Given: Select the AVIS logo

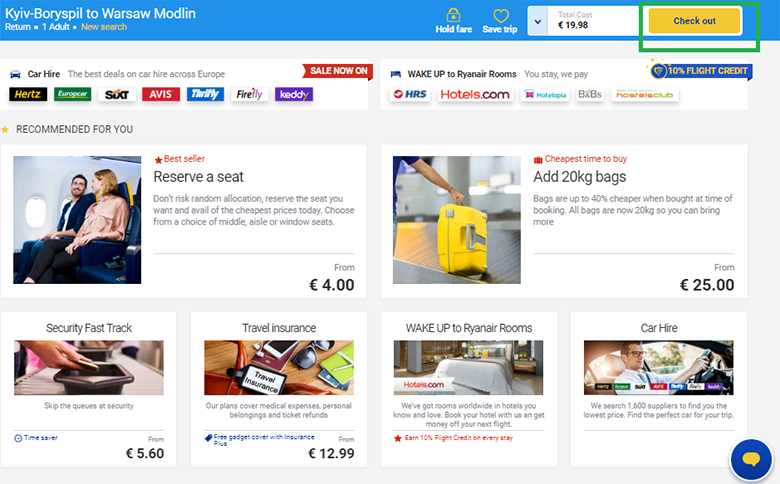Looking at the screenshot, I should click(x=161, y=94).
